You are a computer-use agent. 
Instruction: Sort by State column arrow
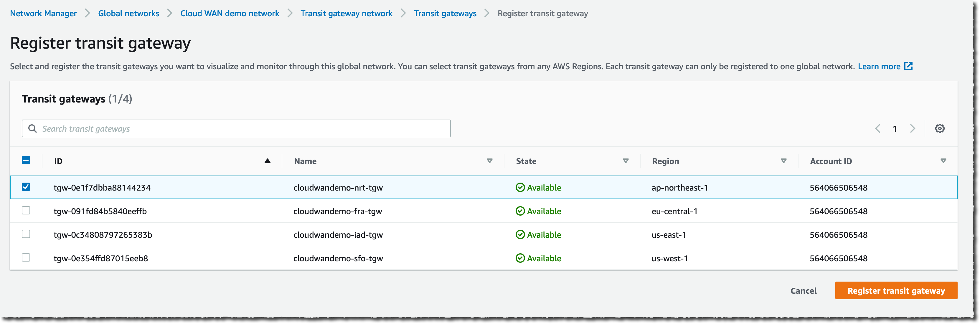click(x=626, y=161)
